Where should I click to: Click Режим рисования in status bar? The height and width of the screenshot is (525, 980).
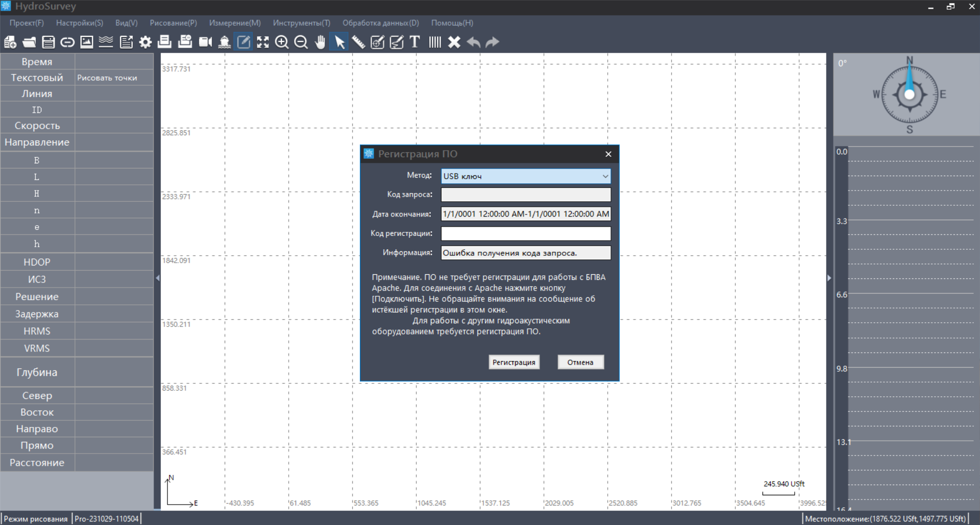(x=36, y=519)
